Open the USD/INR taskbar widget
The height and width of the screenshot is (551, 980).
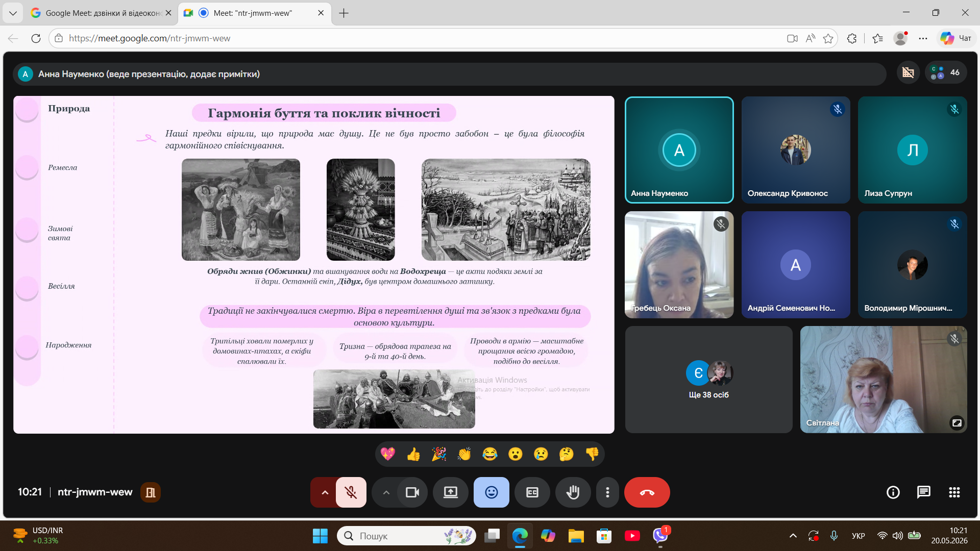click(38, 536)
